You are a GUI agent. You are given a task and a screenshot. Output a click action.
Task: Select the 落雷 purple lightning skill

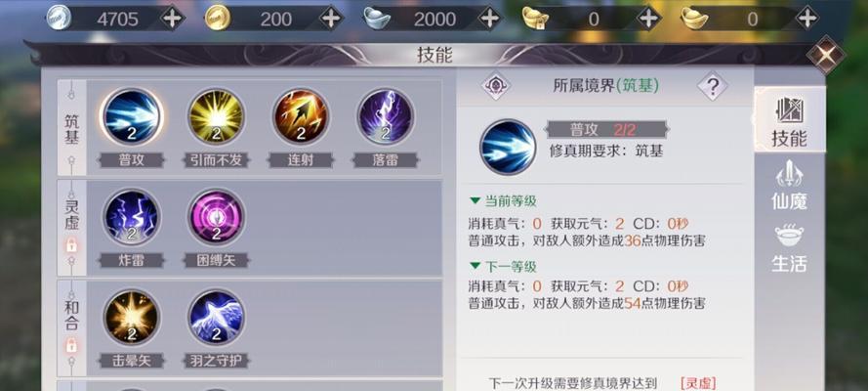click(x=386, y=117)
